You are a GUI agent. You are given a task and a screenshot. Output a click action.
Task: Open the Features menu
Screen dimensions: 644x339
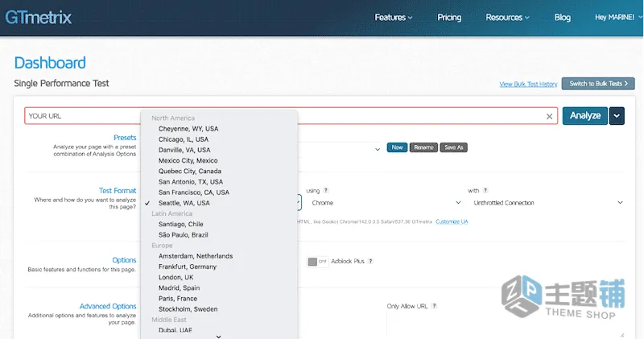(394, 17)
